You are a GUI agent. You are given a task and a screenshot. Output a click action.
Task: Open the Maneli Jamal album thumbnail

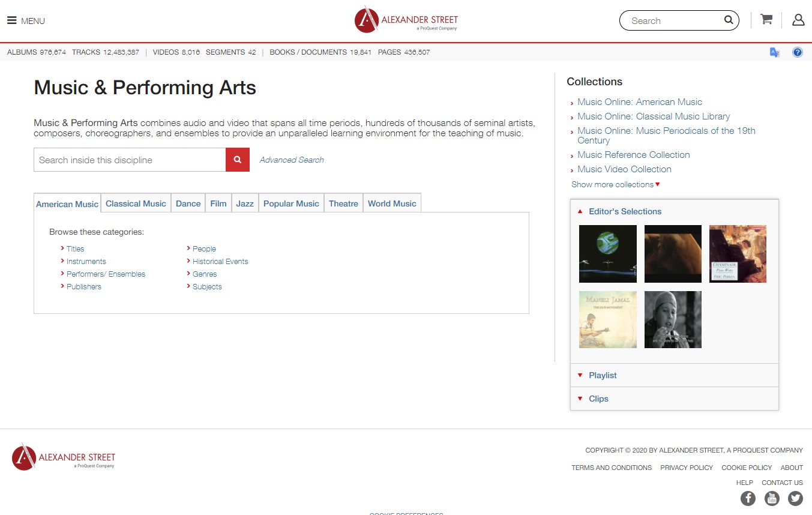point(608,319)
